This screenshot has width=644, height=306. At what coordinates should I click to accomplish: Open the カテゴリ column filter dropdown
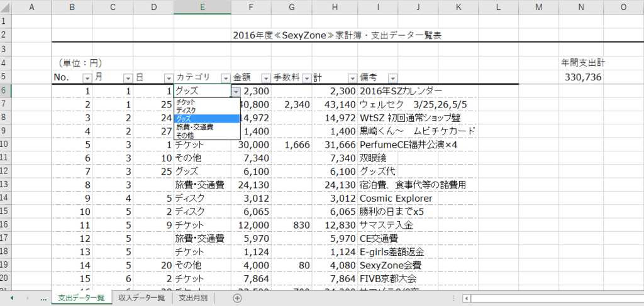[226, 78]
